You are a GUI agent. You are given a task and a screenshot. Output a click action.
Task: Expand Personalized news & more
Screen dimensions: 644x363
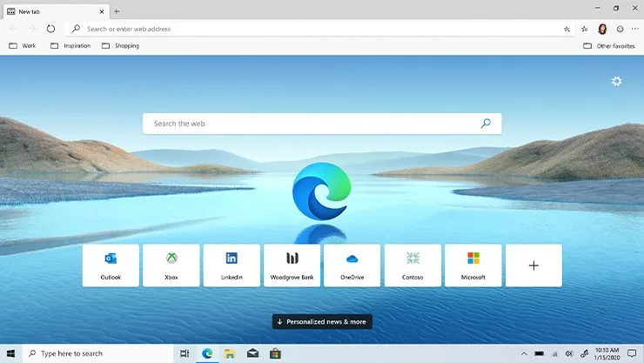(322, 322)
